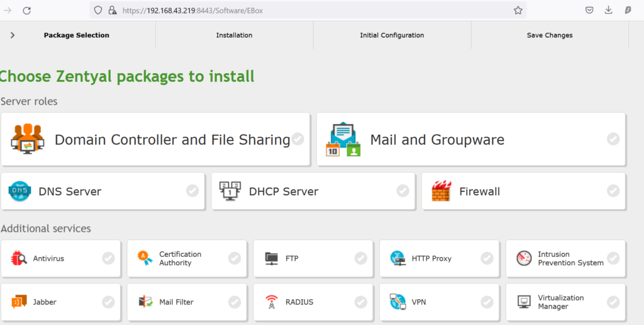Screen dimensions: 644x325
Task: Click the Mail Filter icon
Action: (x=145, y=302)
